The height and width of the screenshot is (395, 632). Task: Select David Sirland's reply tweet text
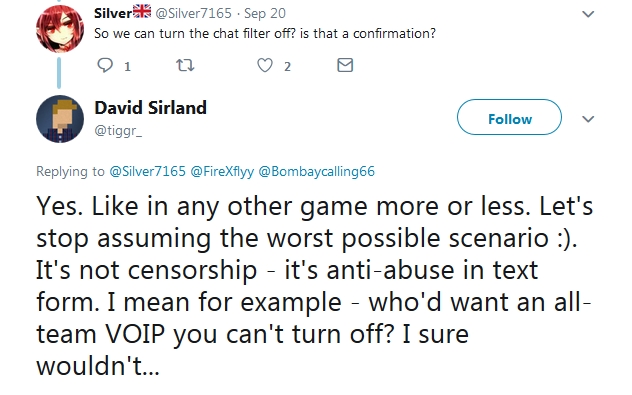[314, 285]
